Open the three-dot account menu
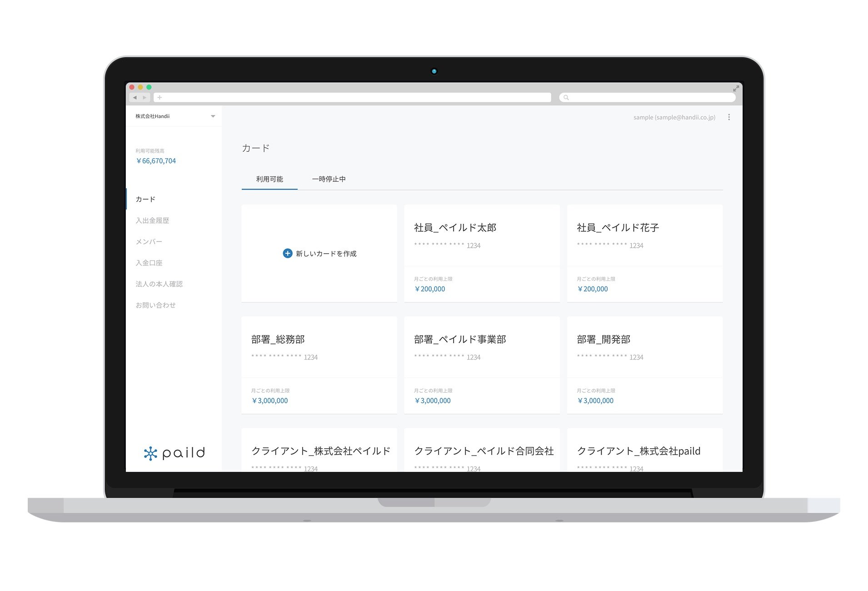 click(x=729, y=117)
